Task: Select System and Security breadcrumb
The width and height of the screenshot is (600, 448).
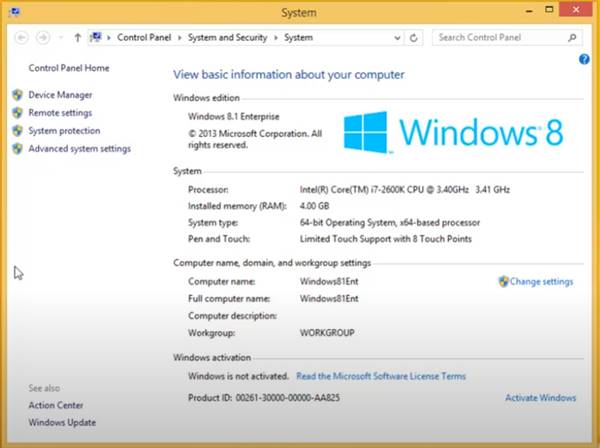Action: pyautogui.click(x=227, y=37)
